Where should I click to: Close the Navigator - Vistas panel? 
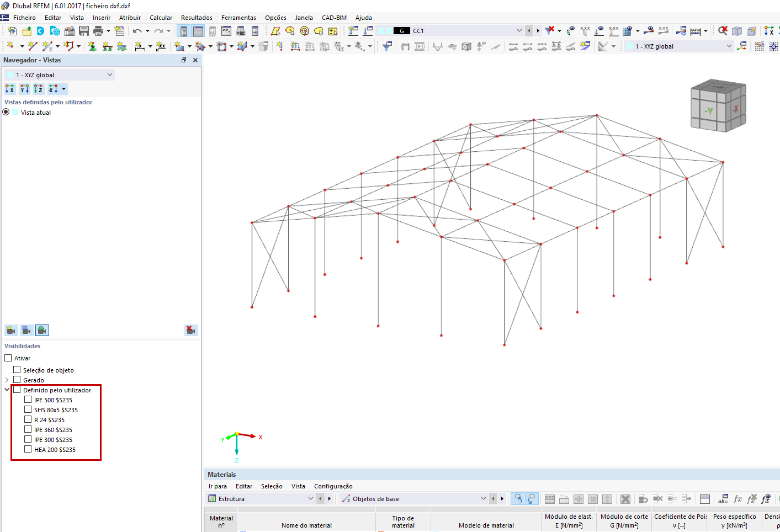coord(195,60)
